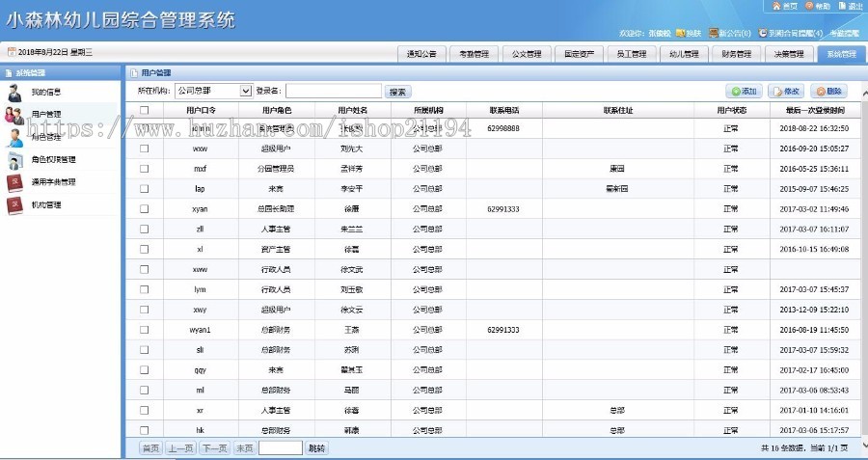Click the username cell wyan1
This screenshot has width=868, height=460.
click(201, 330)
